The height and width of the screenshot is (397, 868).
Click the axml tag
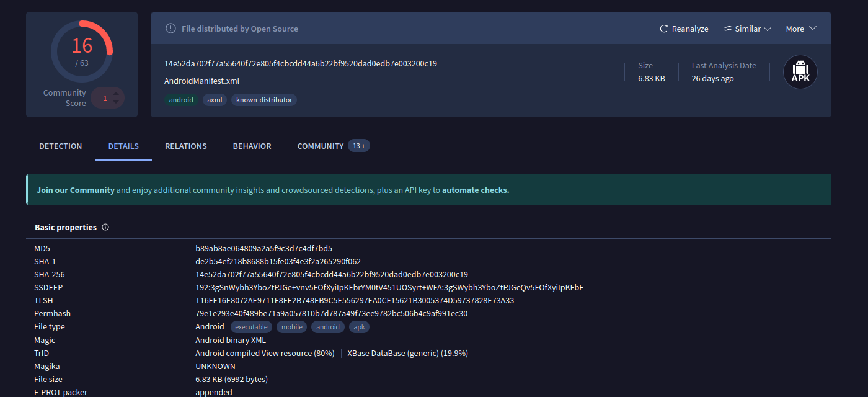click(x=215, y=100)
